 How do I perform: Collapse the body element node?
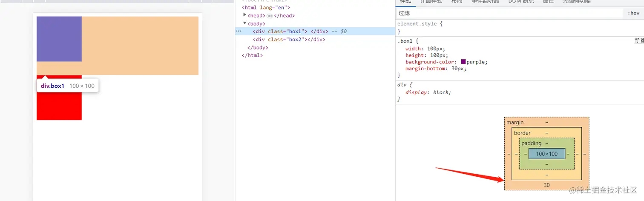pyautogui.click(x=244, y=23)
